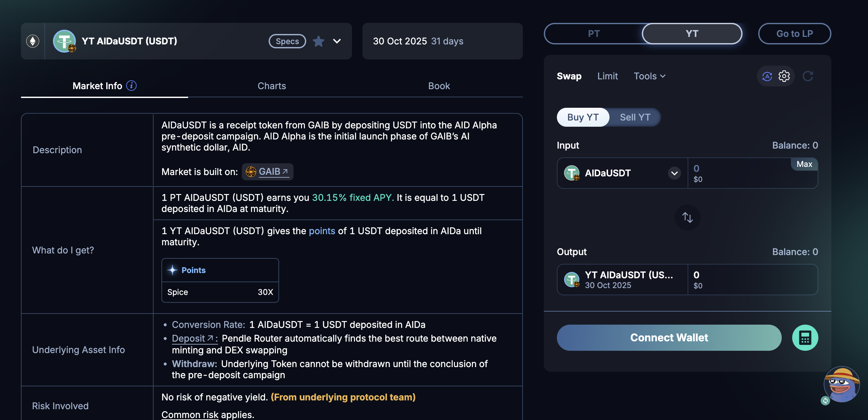Flip input and output with swap arrows

[x=687, y=217]
